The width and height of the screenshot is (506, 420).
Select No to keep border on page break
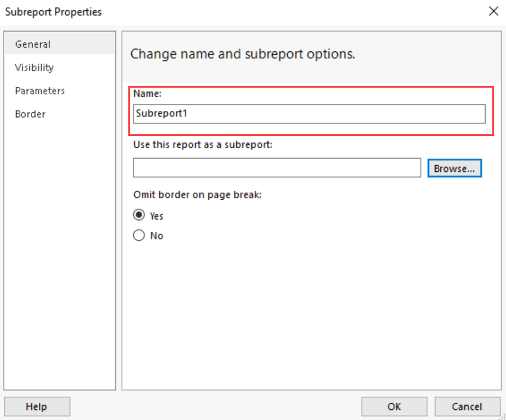(x=138, y=235)
